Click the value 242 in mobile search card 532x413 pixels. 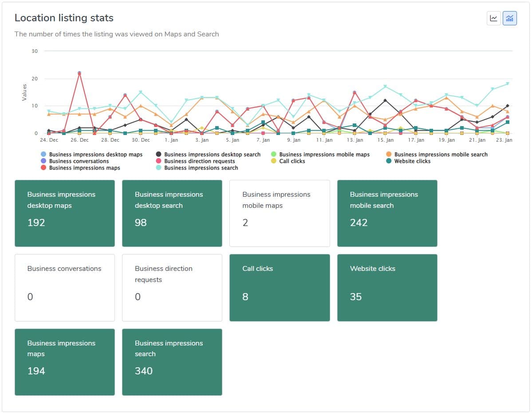tap(359, 223)
